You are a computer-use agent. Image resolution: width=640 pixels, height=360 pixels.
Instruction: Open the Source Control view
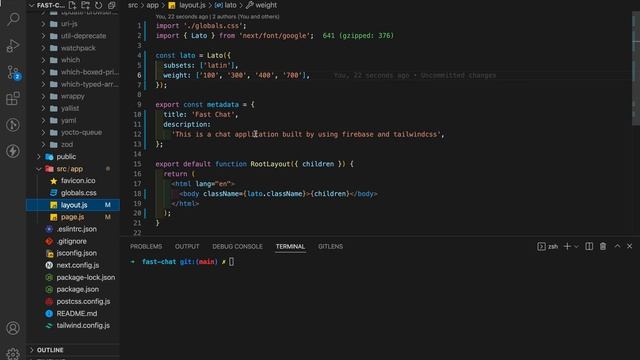coord(13,72)
